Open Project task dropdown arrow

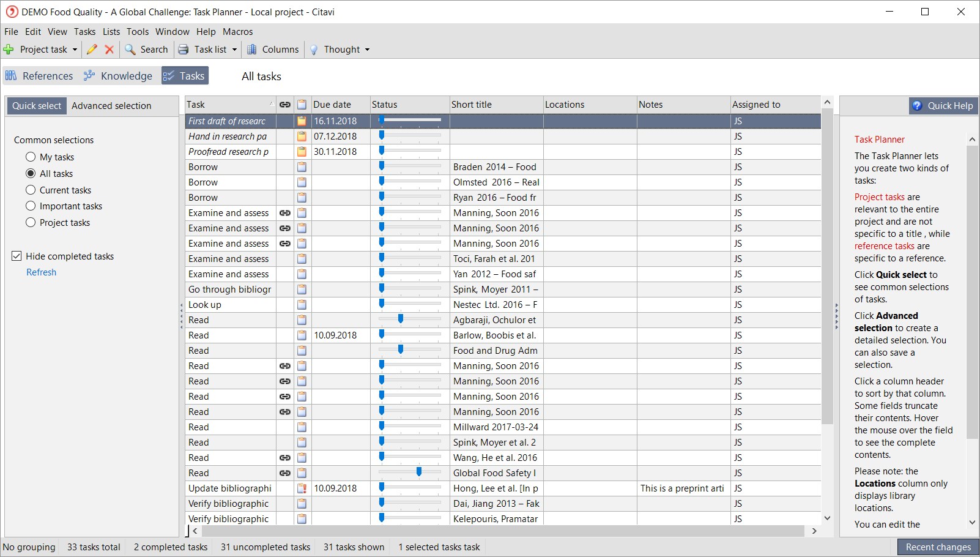coord(75,50)
